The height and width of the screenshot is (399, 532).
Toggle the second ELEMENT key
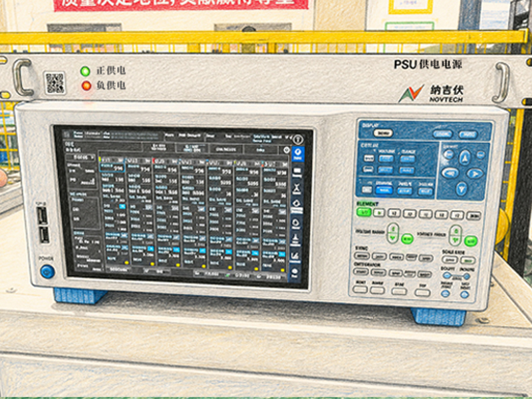378,213
